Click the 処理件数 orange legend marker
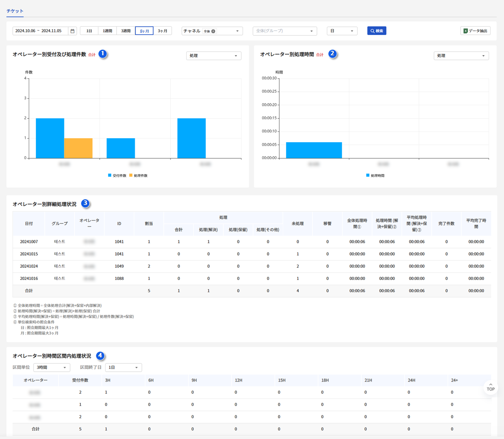The image size is (504, 439). 131,176
